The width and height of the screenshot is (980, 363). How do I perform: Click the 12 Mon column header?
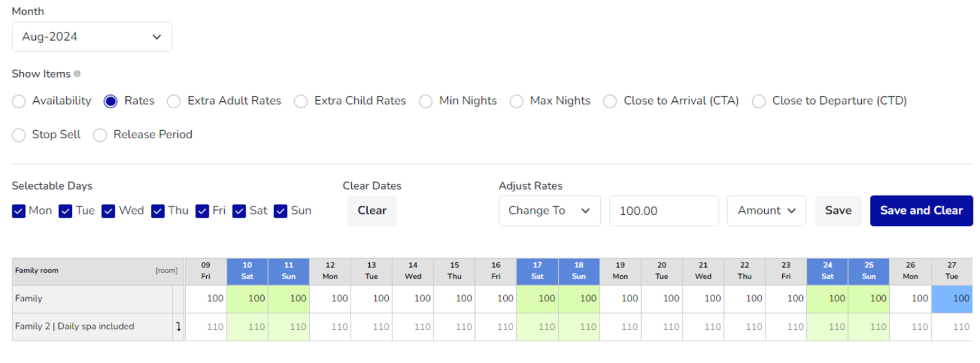(330, 271)
